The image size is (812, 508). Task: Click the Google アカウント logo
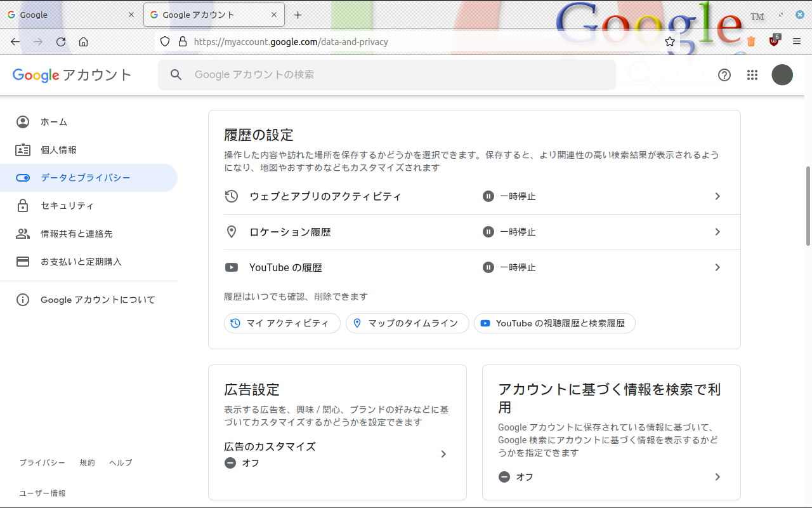click(72, 75)
